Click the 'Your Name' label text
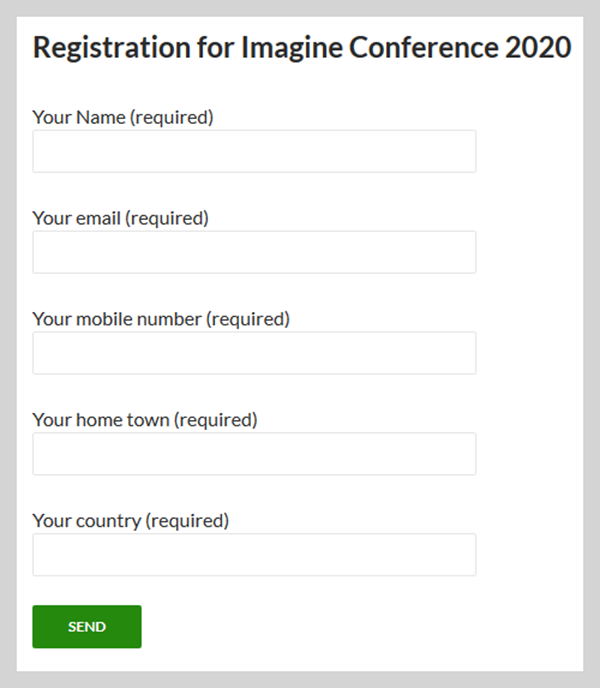 [79, 117]
